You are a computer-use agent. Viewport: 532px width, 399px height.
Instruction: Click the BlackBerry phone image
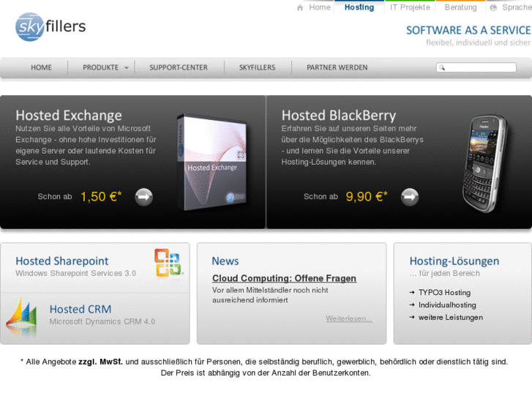coord(485,164)
